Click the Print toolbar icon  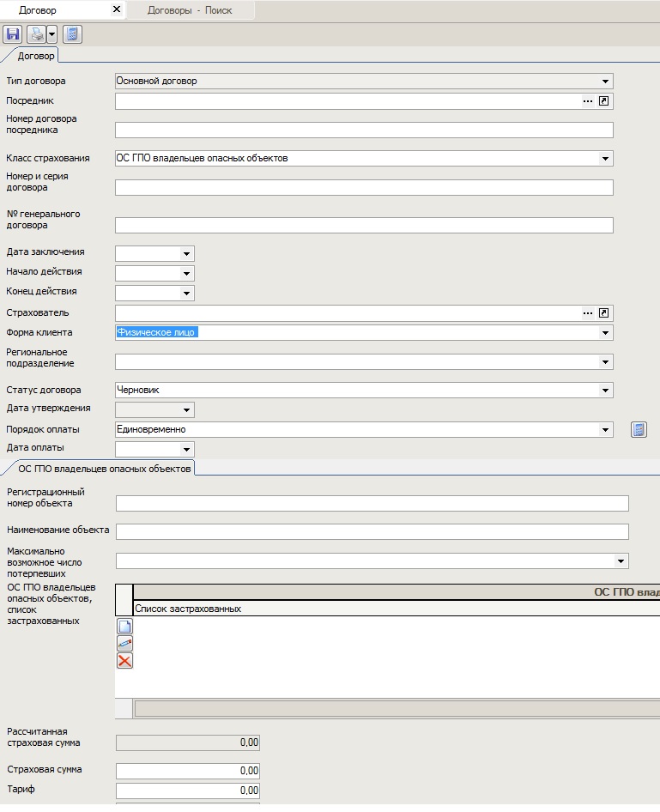[x=36, y=34]
